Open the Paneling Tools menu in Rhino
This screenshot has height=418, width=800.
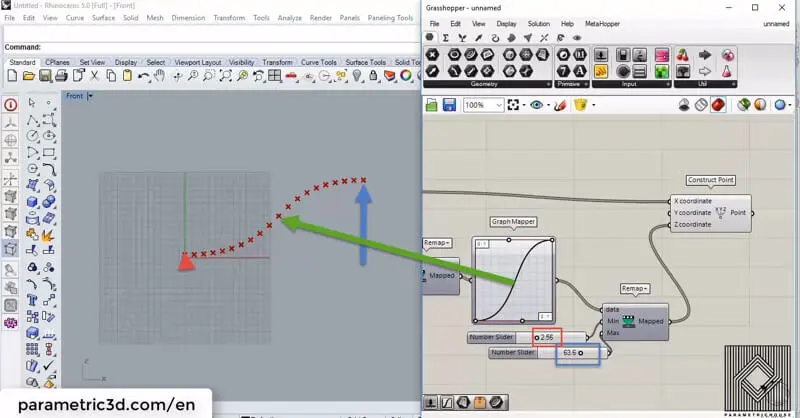click(x=388, y=18)
